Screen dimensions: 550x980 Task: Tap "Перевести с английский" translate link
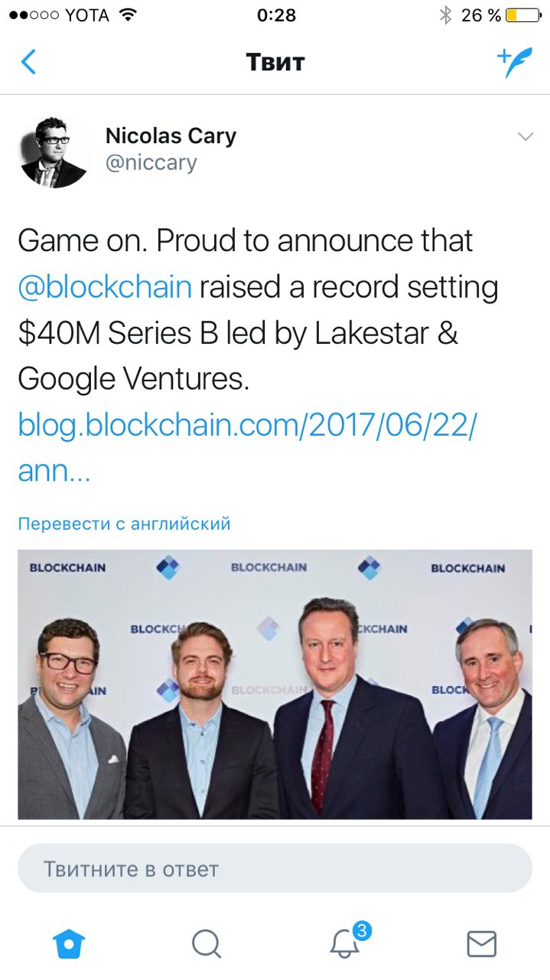124,524
